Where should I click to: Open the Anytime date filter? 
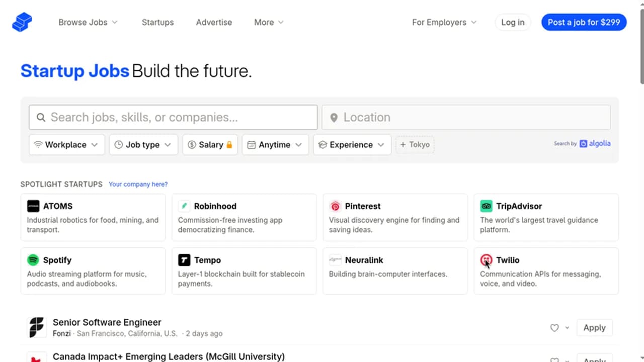pyautogui.click(x=275, y=144)
